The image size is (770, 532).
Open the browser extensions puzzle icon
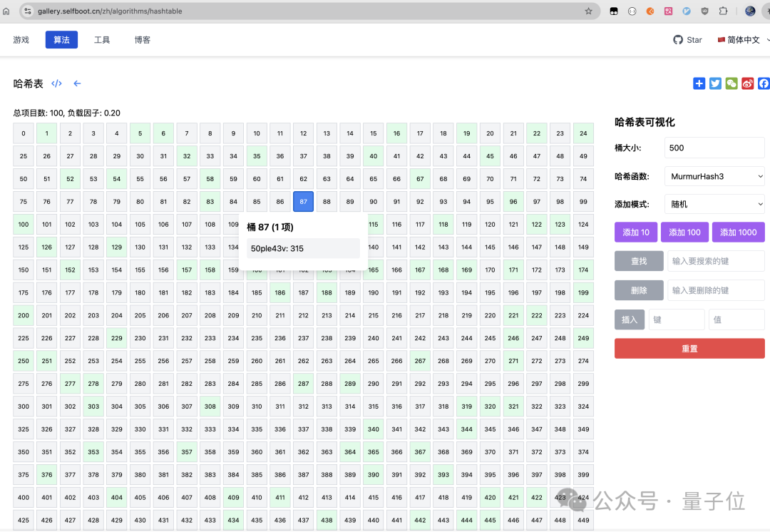pos(723,11)
